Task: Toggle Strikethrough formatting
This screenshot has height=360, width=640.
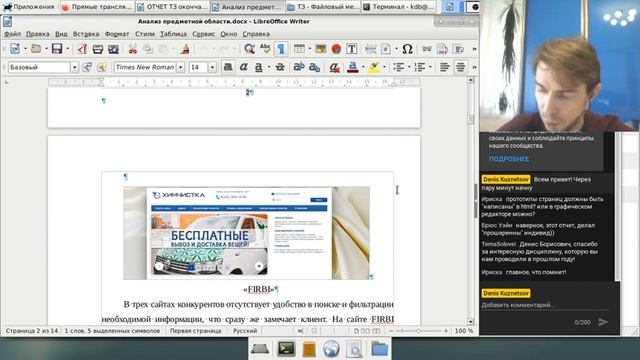Action: [280, 67]
